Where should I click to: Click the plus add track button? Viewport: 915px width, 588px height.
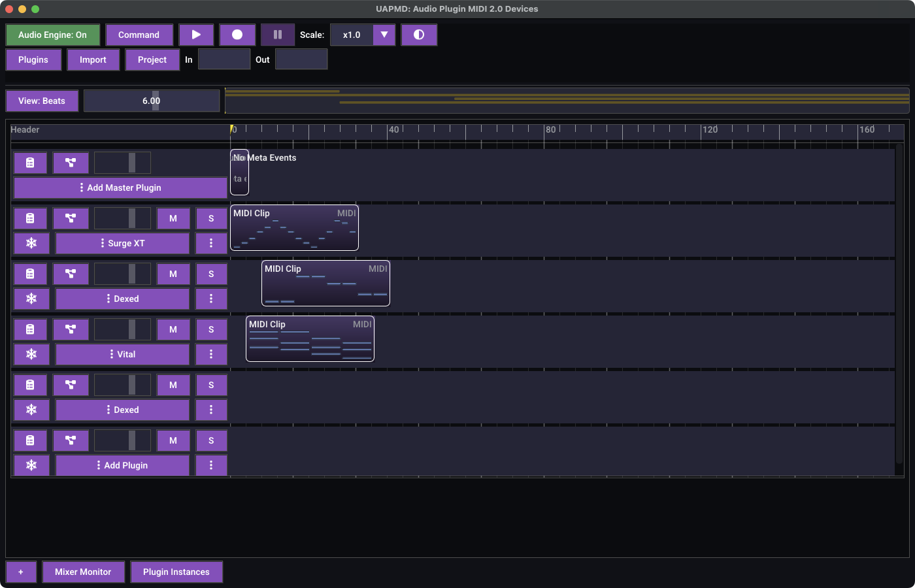[21, 572]
